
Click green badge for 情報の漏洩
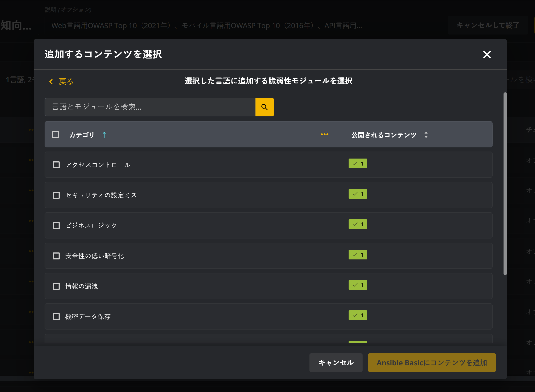coord(358,285)
